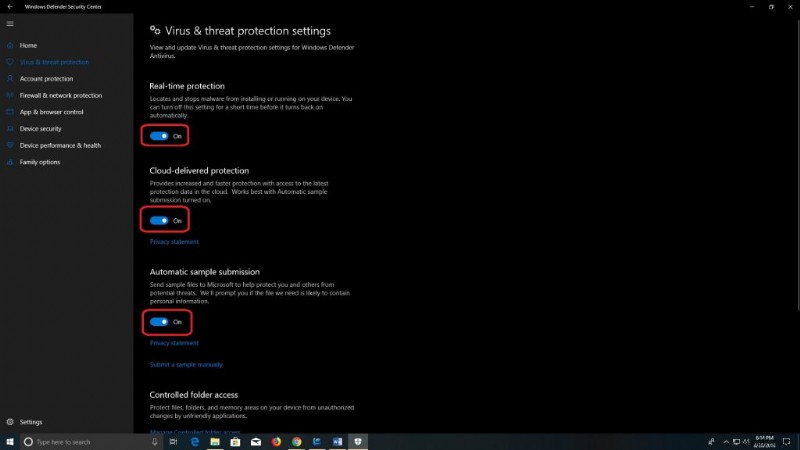Launch Firefox from the taskbar
Image resolution: width=800 pixels, height=450 pixels.
click(276, 442)
